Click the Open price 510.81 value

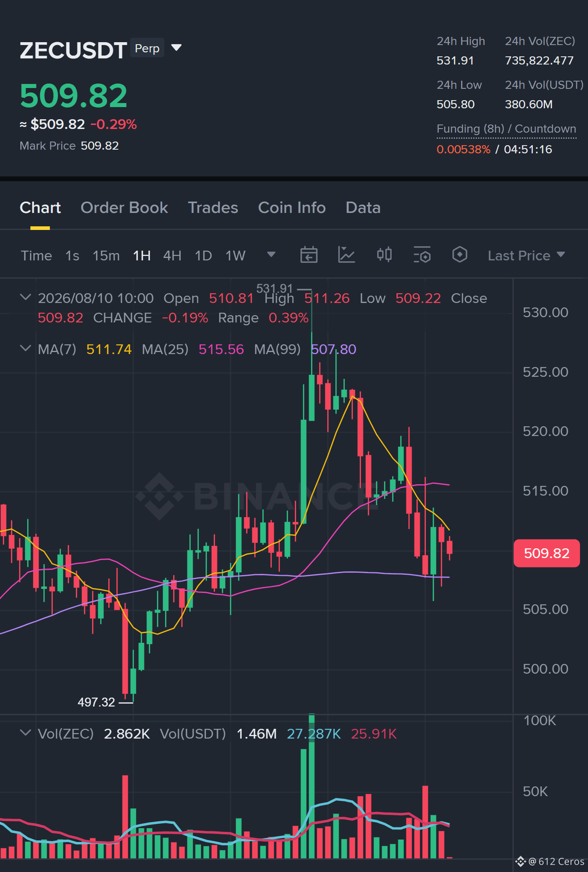pos(232,298)
